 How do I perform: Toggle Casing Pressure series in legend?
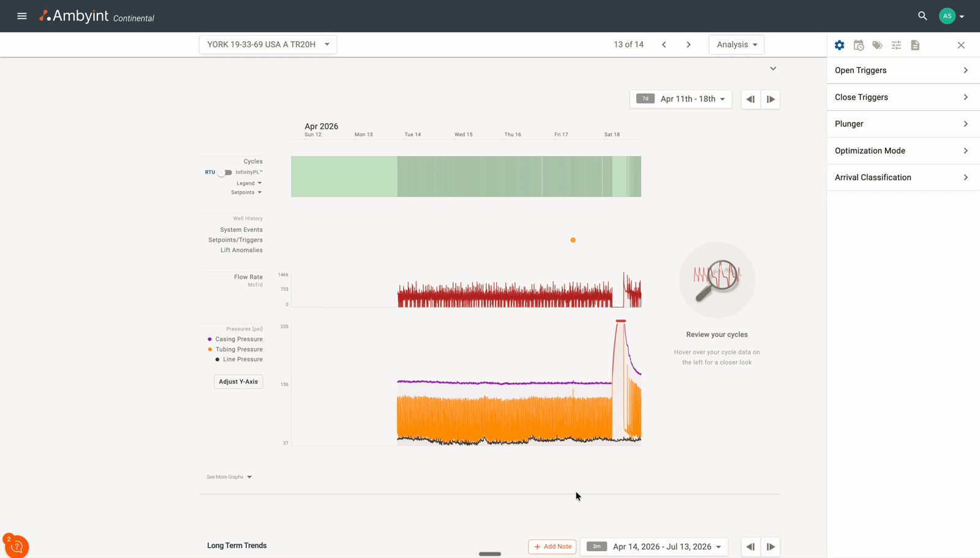(235, 339)
